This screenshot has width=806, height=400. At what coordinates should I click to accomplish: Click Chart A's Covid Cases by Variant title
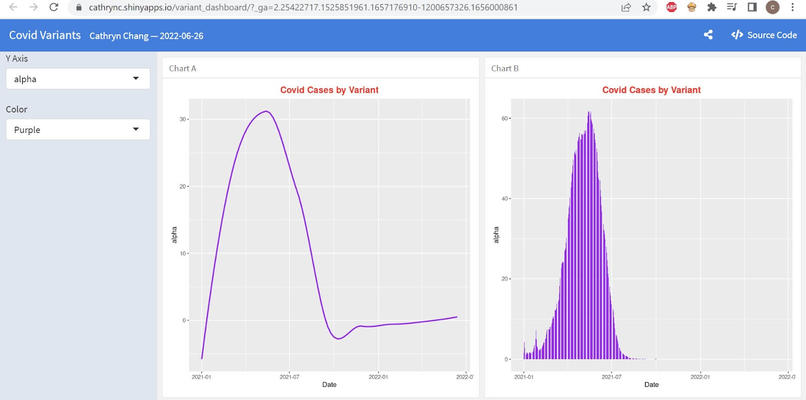point(329,90)
